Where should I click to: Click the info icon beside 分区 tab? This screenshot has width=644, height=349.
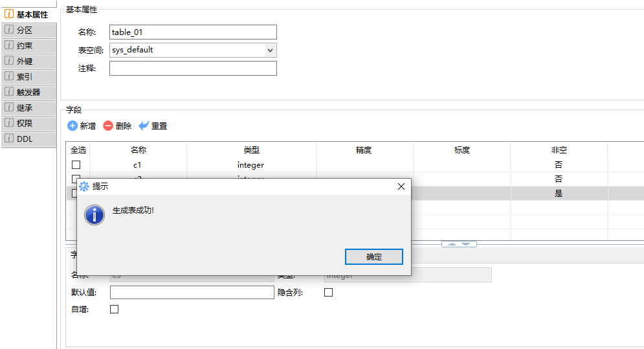tap(9, 30)
